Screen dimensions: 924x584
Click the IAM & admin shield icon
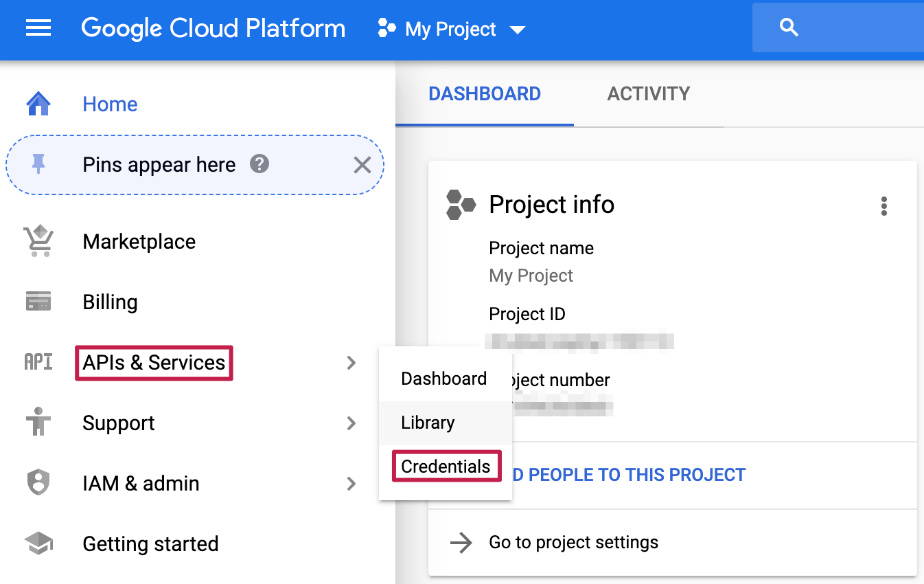coord(38,483)
